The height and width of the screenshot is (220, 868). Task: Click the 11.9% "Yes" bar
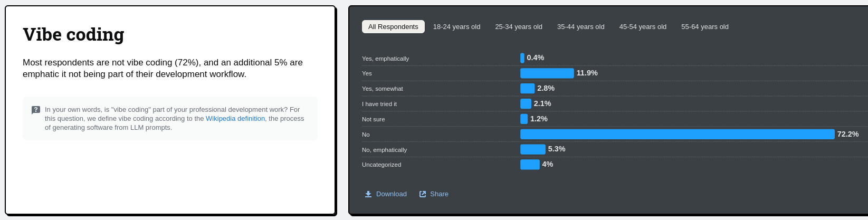coord(547,73)
